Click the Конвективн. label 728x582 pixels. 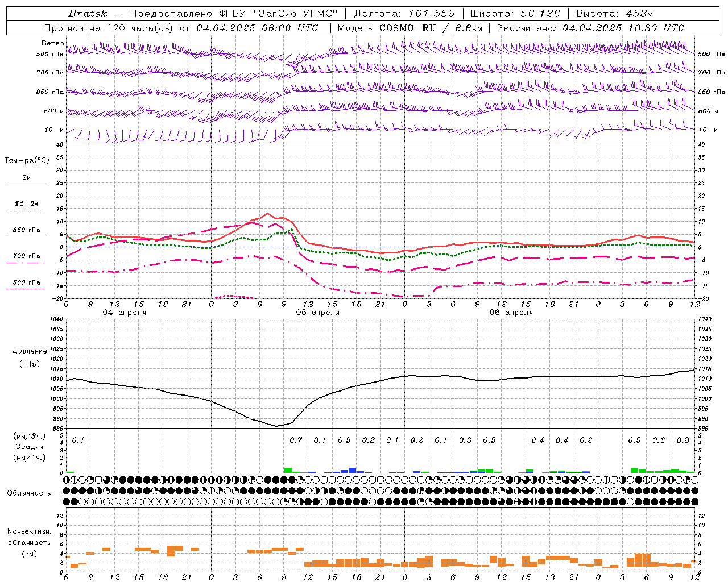(29, 531)
